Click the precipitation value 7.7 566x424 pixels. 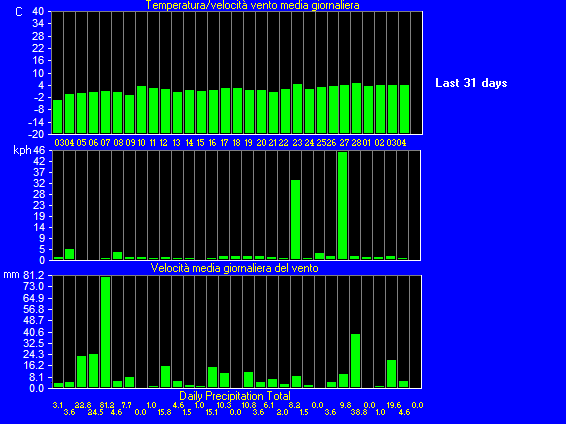[126, 405]
